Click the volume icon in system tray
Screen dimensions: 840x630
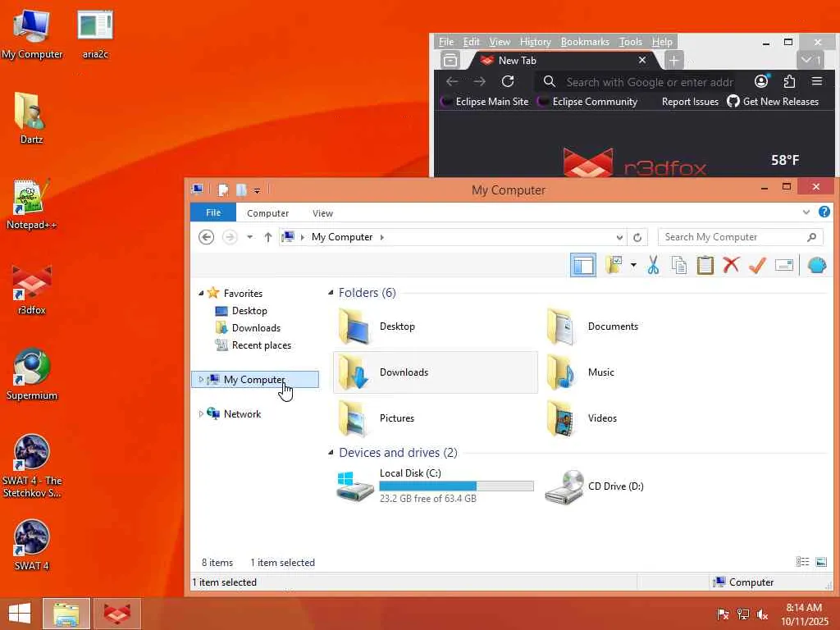(x=762, y=614)
